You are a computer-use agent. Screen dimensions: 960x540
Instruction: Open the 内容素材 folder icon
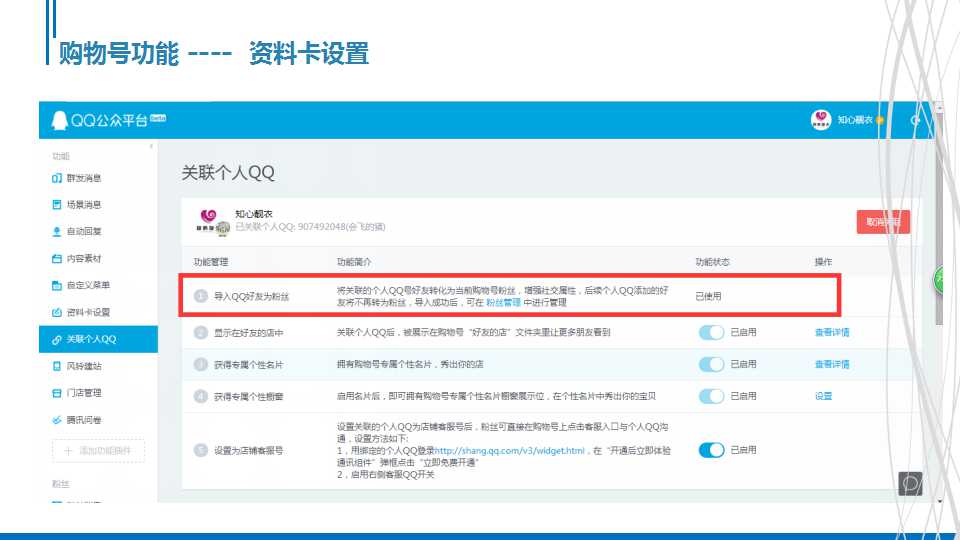[x=57, y=258]
